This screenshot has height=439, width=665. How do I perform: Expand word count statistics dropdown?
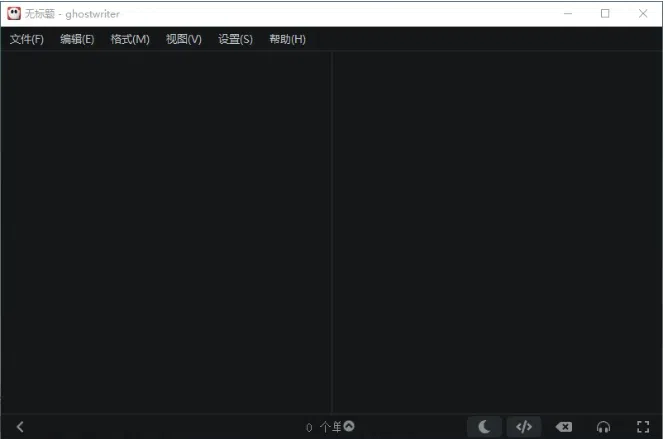click(x=349, y=426)
